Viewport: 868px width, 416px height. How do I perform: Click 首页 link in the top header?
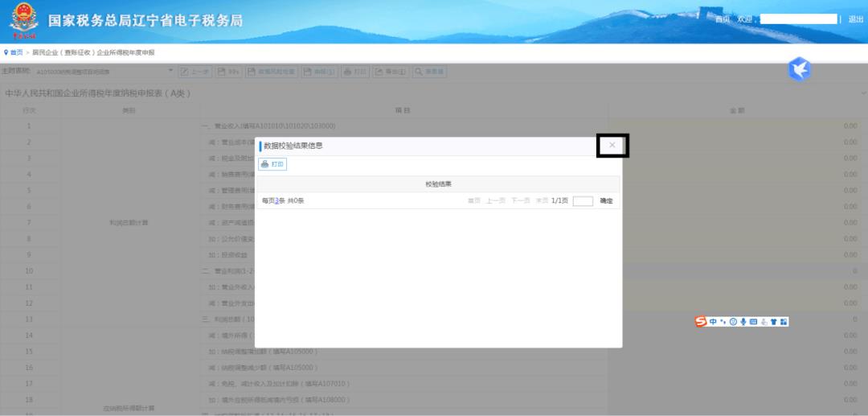click(723, 19)
